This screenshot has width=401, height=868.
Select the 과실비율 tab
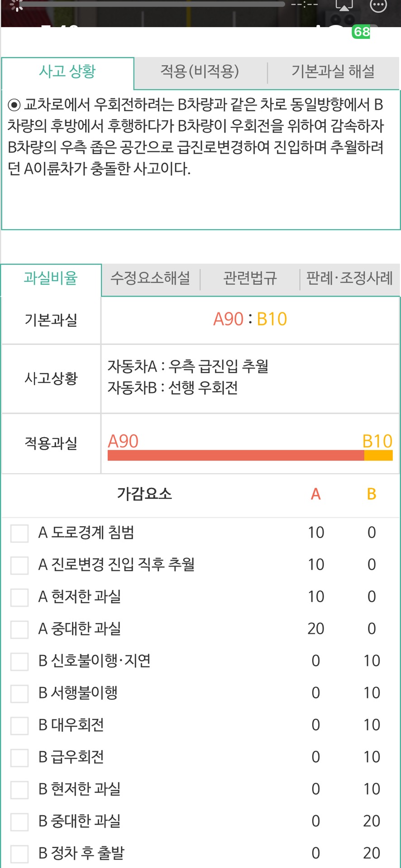click(51, 278)
